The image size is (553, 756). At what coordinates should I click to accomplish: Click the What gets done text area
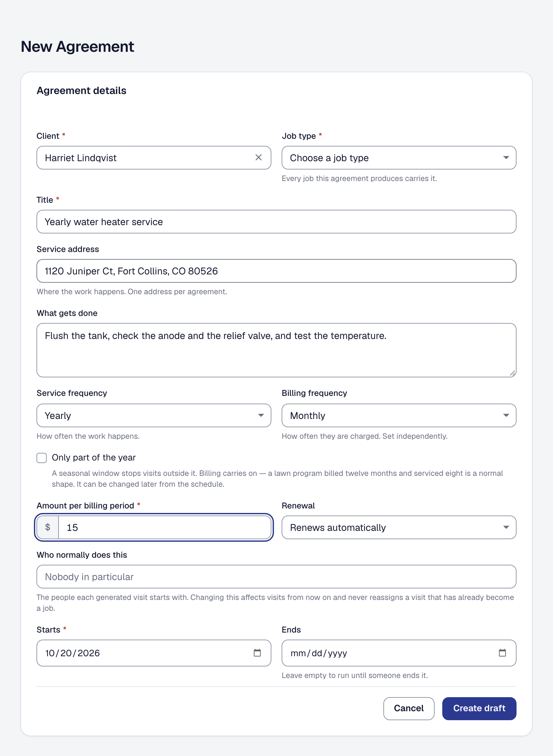point(276,350)
